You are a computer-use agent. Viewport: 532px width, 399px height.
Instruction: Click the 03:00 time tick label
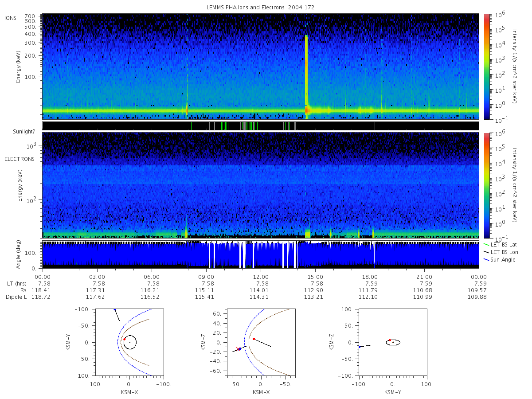[x=98, y=277]
